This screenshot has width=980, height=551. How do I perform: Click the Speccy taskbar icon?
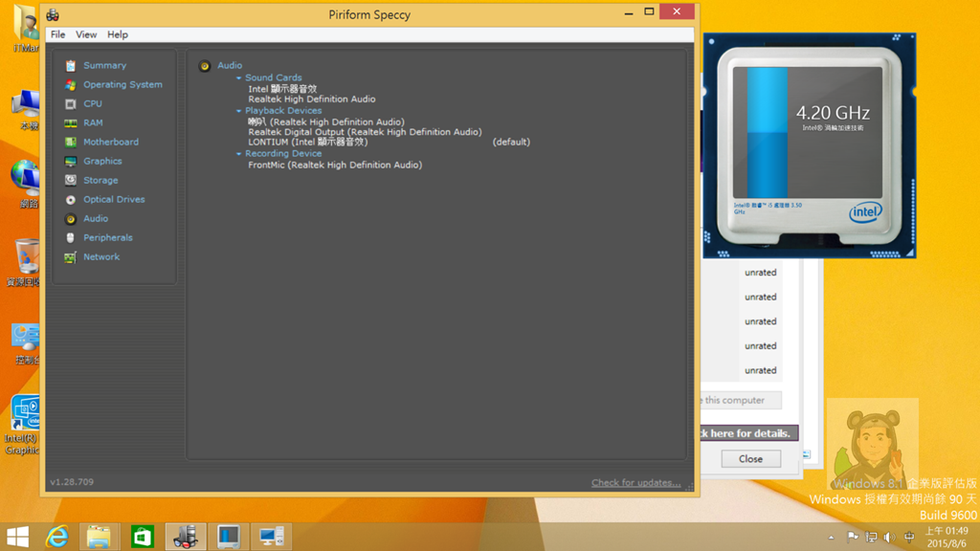tap(185, 537)
